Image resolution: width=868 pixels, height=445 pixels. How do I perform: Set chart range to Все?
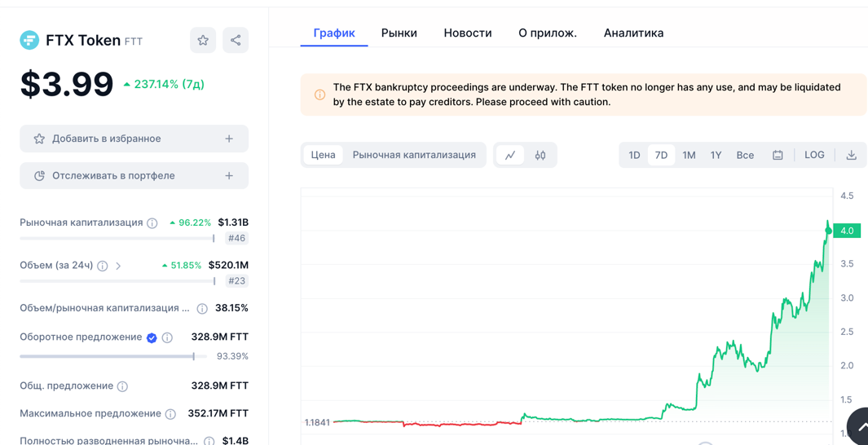point(745,155)
